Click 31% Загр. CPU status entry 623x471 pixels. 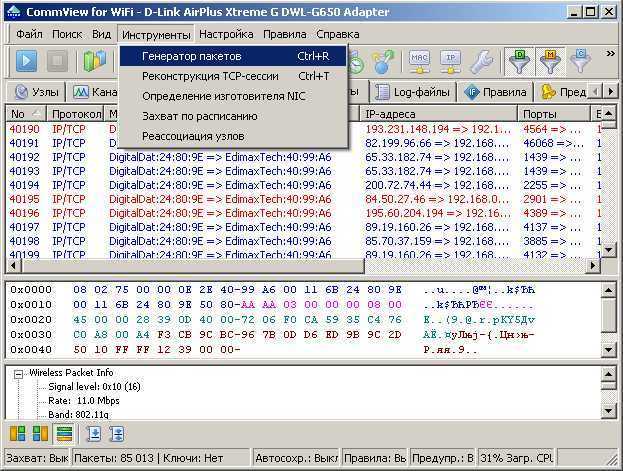(517, 458)
